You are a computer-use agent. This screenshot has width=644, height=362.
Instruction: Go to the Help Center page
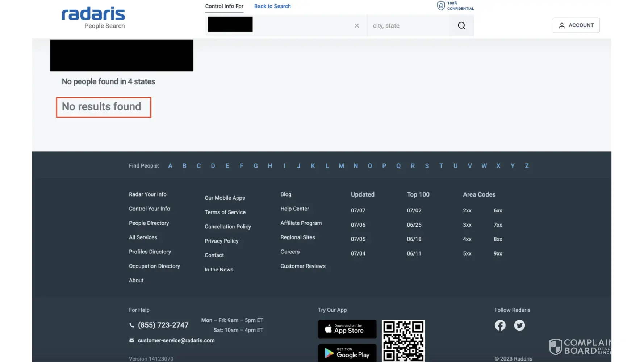pyautogui.click(x=294, y=209)
